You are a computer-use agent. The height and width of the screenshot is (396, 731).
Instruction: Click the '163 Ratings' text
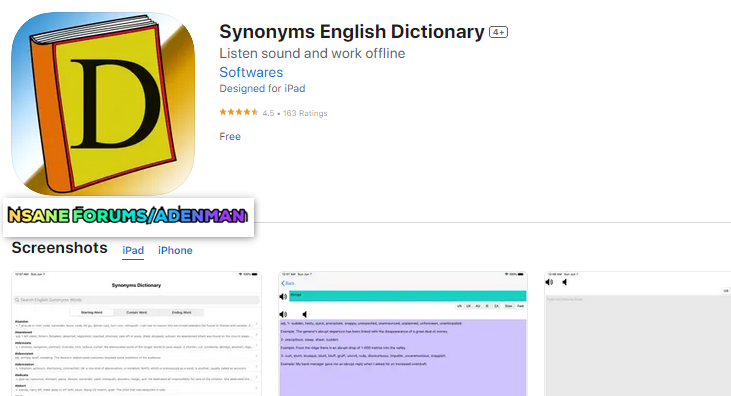(305, 113)
